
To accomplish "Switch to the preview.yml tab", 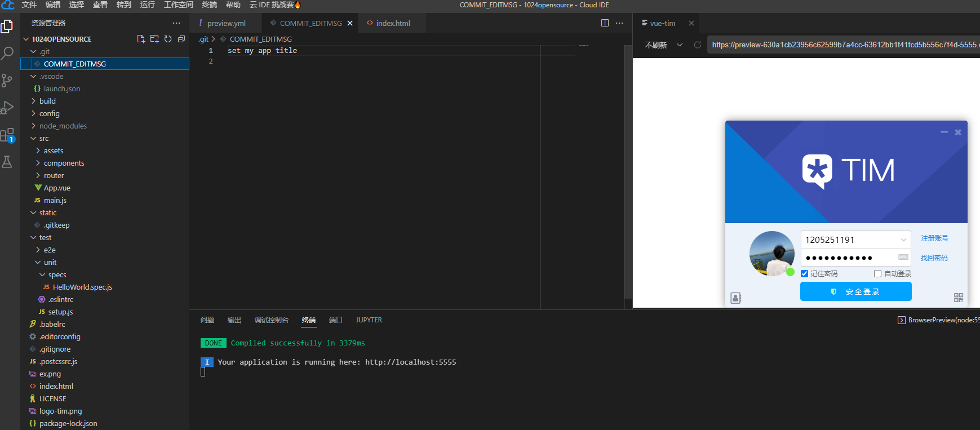I will coord(225,23).
